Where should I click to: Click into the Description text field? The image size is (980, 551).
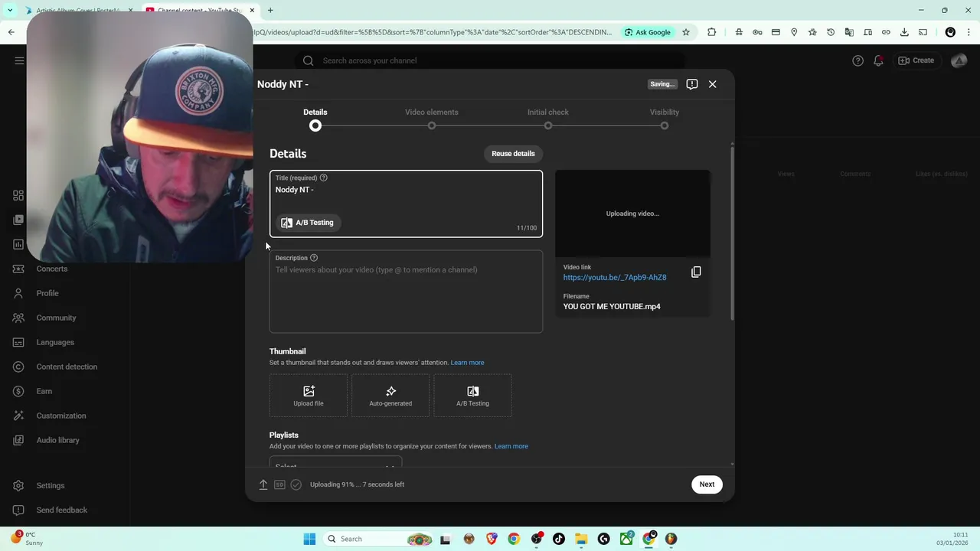point(406,292)
